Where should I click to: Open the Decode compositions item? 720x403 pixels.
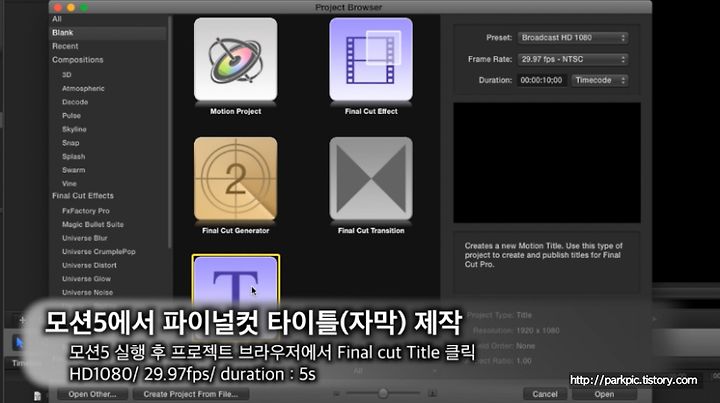point(75,102)
